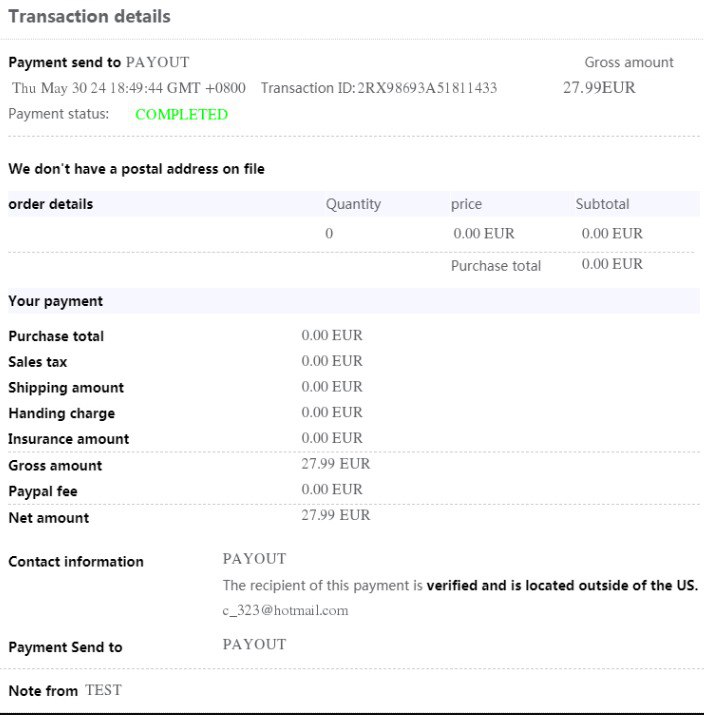Click the postal address notice text

tap(137, 169)
